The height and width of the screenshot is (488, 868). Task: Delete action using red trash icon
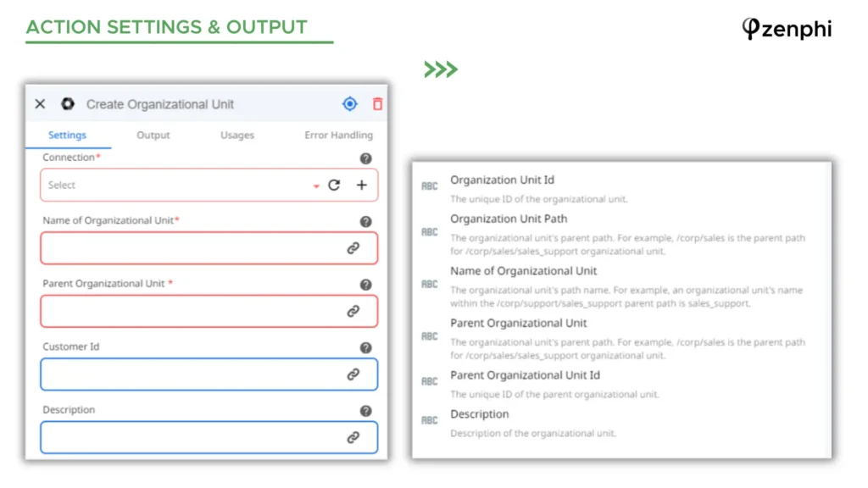[x=377, y=104]
